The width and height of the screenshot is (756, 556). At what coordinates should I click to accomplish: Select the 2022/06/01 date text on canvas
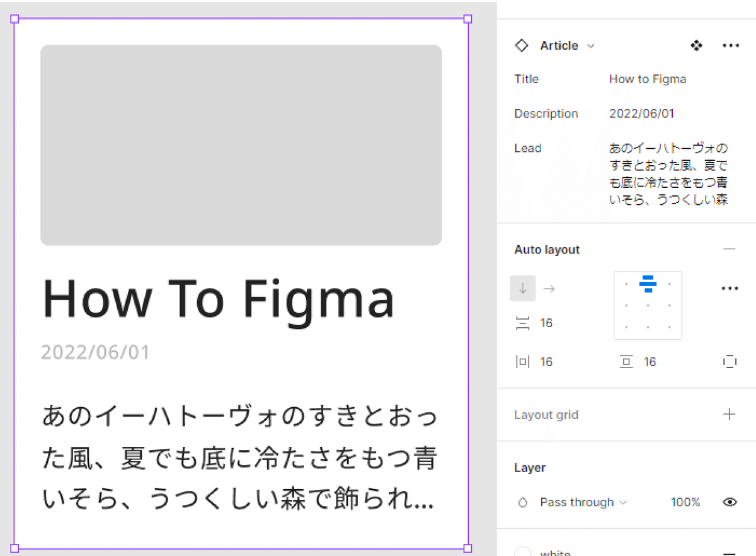point(95,352)
